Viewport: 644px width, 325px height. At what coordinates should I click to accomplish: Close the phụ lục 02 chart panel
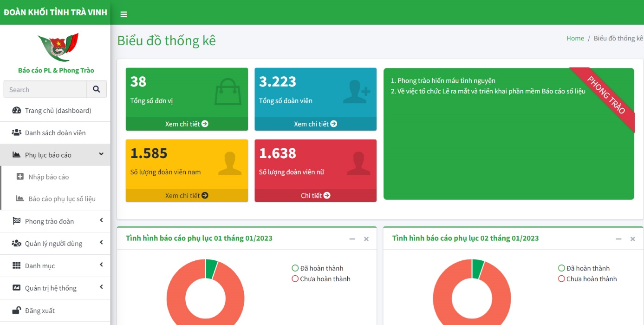(632, 239)
